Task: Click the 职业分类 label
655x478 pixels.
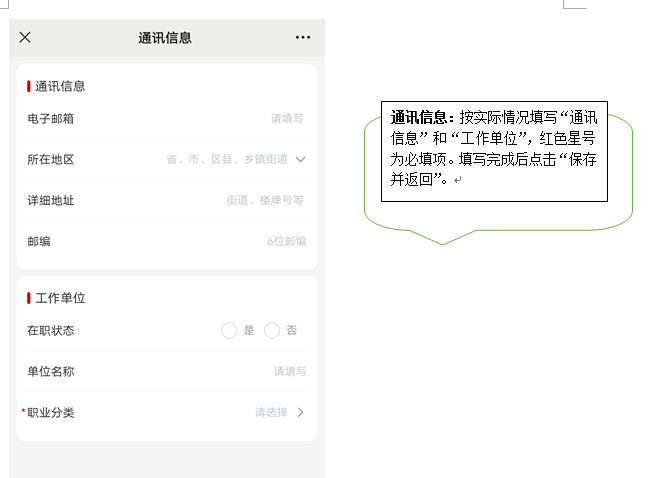Action: (51, 412)
